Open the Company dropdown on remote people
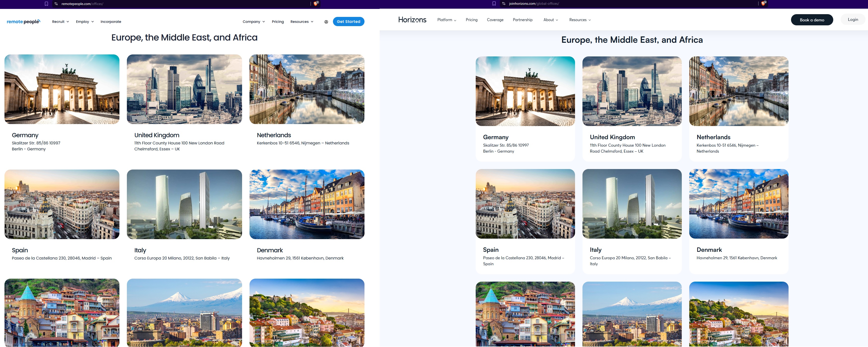Viewport: 868px width, 347px height. (x=254, y=22)
